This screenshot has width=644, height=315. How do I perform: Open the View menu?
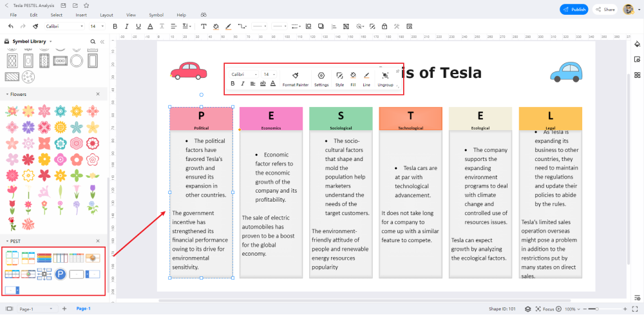(x=131, y=15)
